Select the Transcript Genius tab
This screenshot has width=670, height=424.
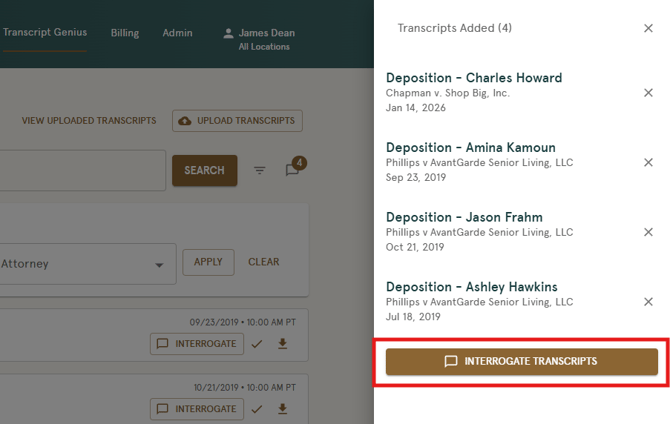pos(44,33)
